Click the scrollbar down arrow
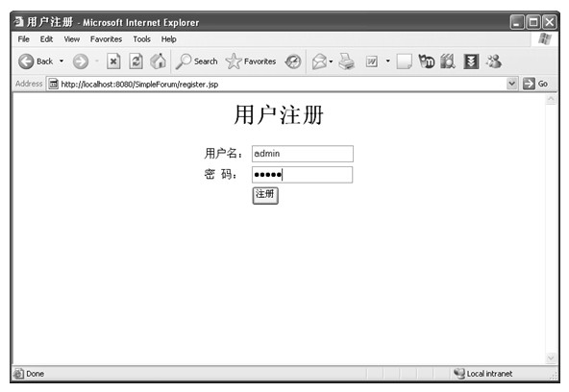 551,358
